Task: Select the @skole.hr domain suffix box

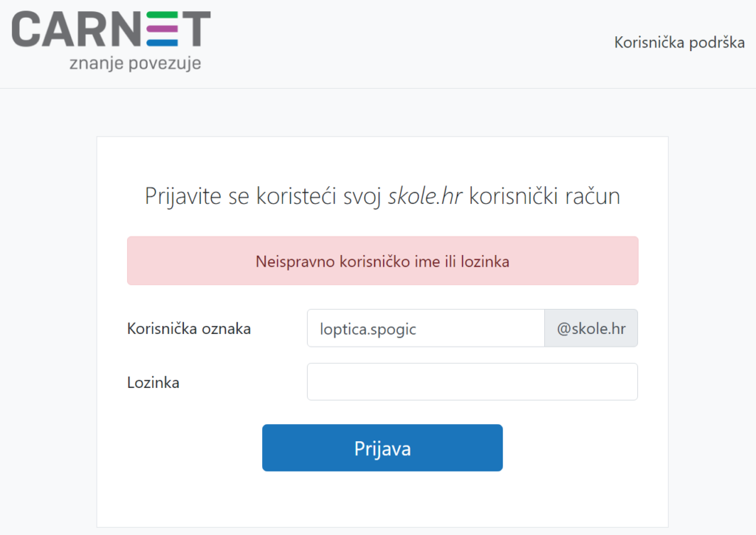Action: click(x=591, y=329)
